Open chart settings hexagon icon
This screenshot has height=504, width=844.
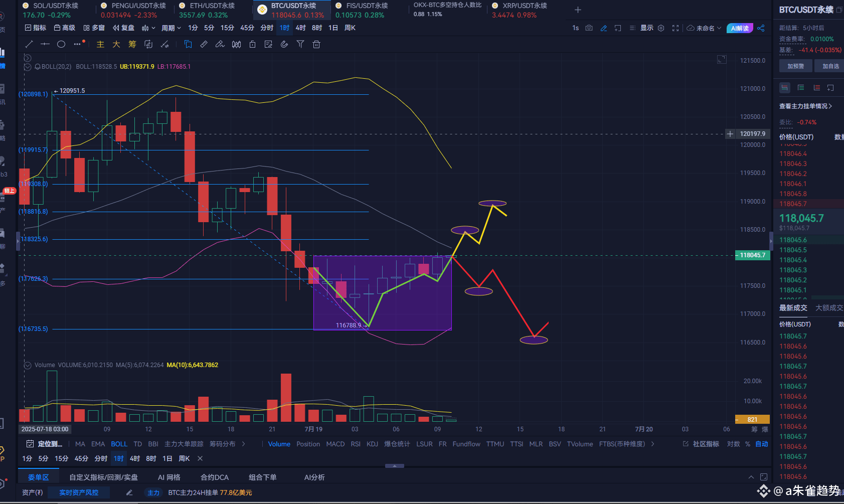coord(661,28)
